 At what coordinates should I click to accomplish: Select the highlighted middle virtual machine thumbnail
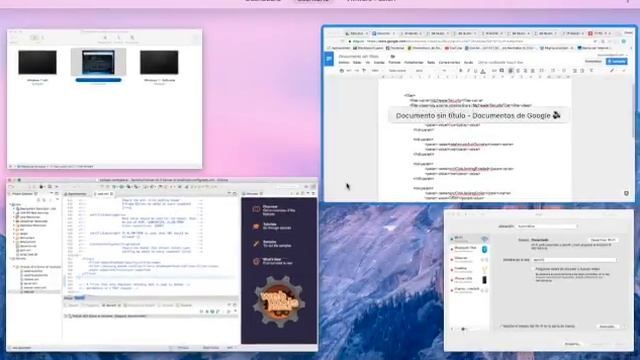coord(98,62)
